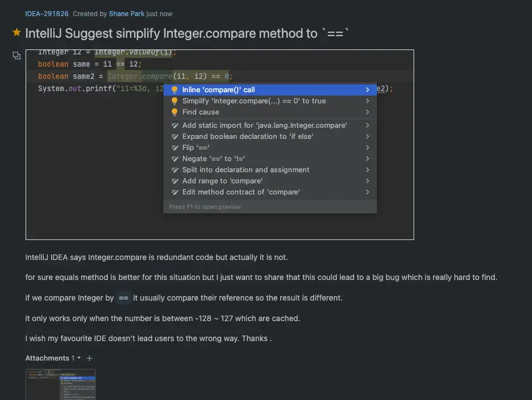Choose Simplify 'Integer.compare(...) == 0' to true
This screenshot has width=532, height=400.
click(270, 101)
